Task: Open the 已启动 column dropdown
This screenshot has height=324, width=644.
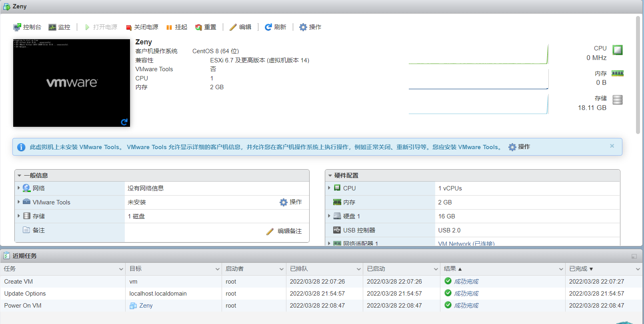Action: pyautogui.click(x=436, y=269)
